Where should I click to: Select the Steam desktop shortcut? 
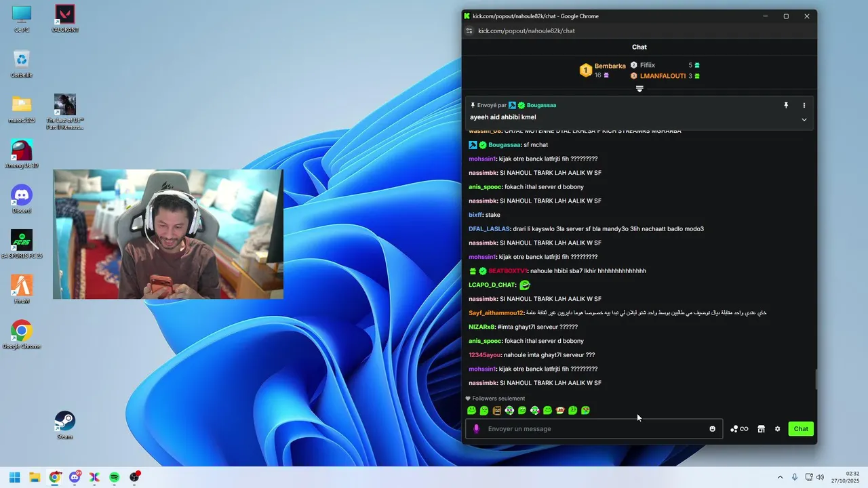(65, 425)
